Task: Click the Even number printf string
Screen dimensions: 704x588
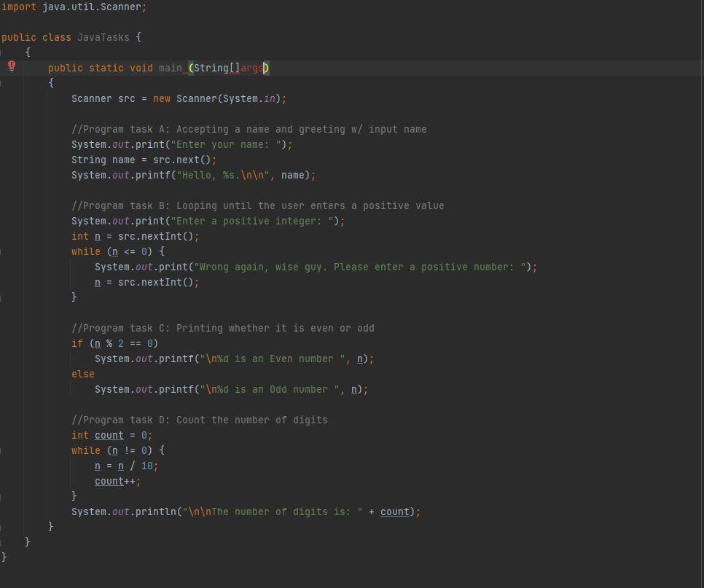Action: click(270, 358)
